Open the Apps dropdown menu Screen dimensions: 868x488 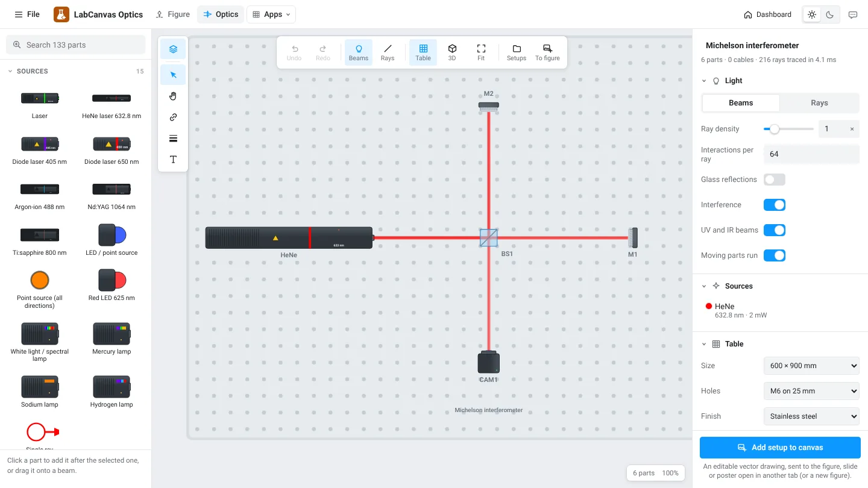tap(271, 14)
